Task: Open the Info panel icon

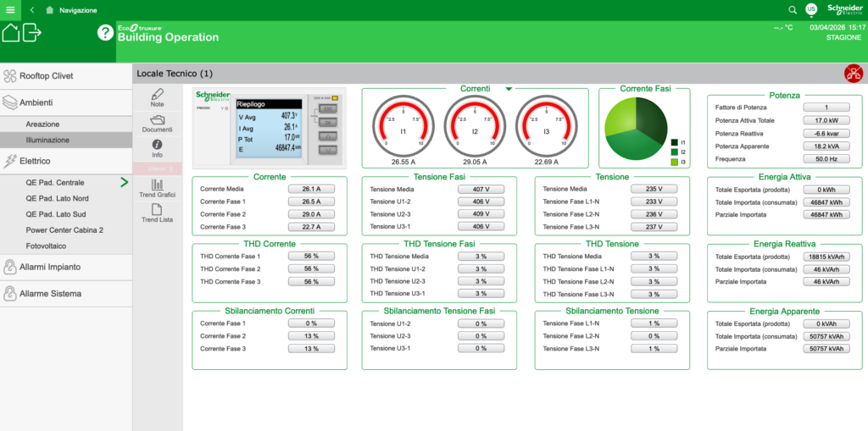Action: pyautogui.click(x=157, y=149)
